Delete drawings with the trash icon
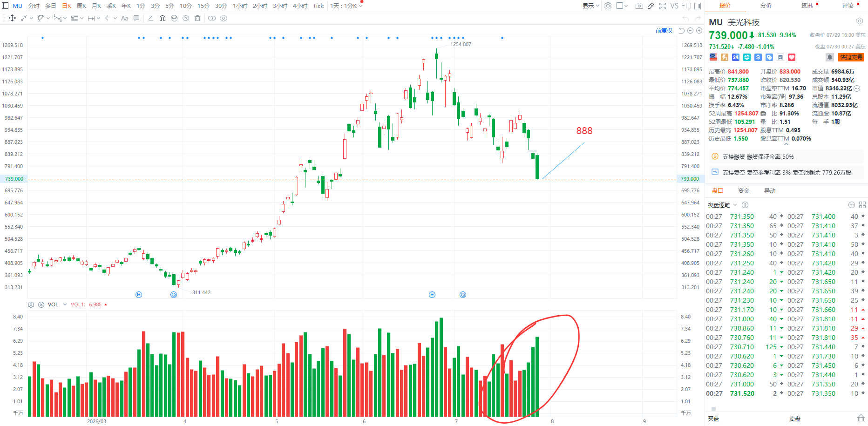Image resolution: width=868 pixels, height=426 pixels. pyautogui.click(x=197, y=18)
